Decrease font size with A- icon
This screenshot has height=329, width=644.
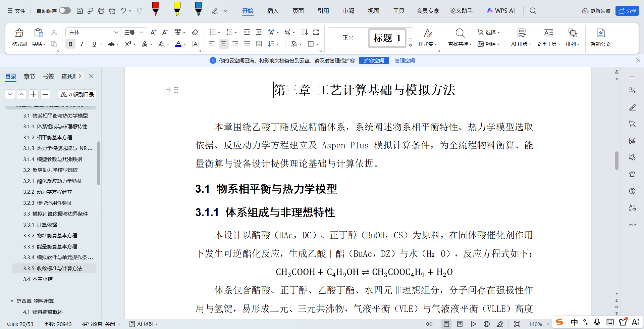point(165,32)
